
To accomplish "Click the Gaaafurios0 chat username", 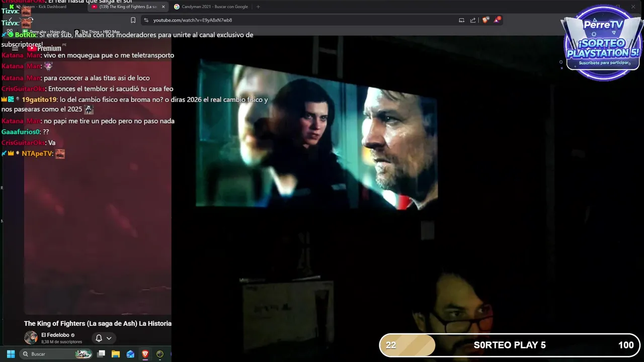I will click(x=20, y=132).
